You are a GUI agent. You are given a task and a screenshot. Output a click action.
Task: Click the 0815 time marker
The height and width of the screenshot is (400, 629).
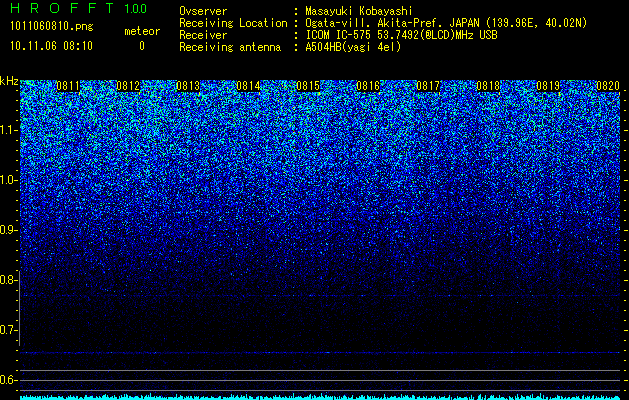(308, 86)
